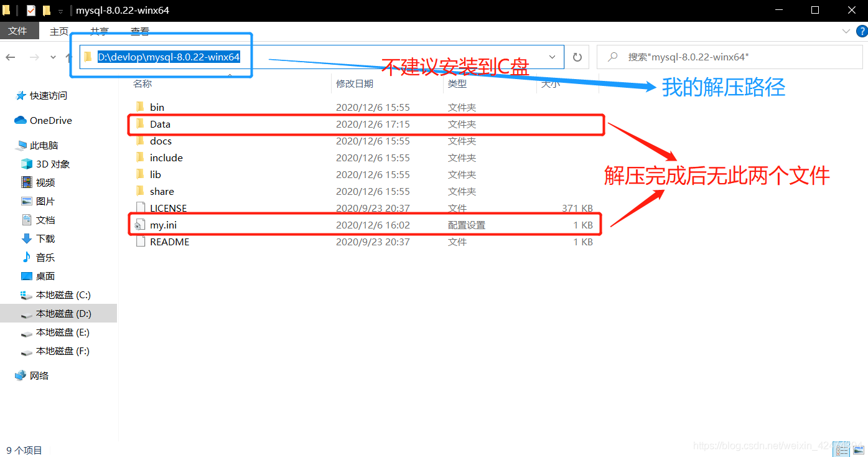Switch to the 查看 ribbon tab

(139, 31)
